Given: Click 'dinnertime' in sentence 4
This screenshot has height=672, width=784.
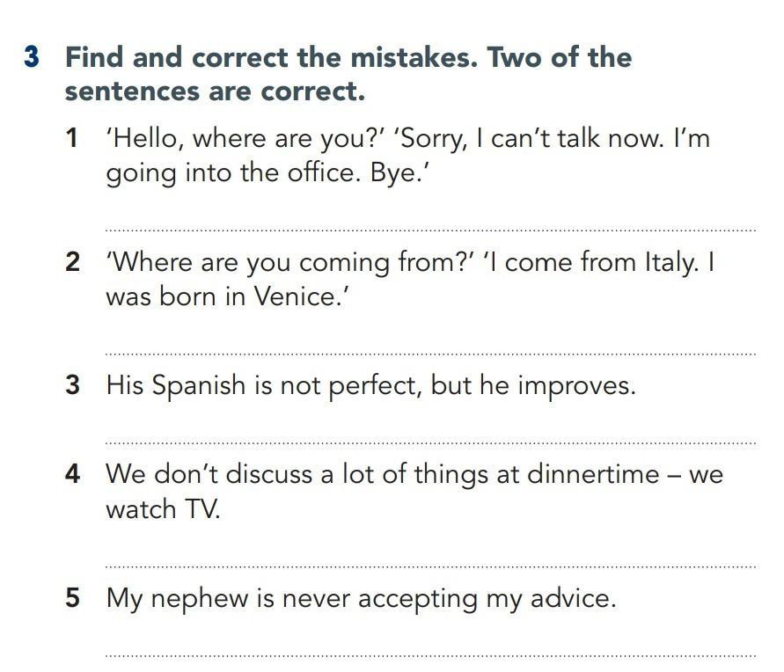Looking at the screenshot, I should coord(593,473).
